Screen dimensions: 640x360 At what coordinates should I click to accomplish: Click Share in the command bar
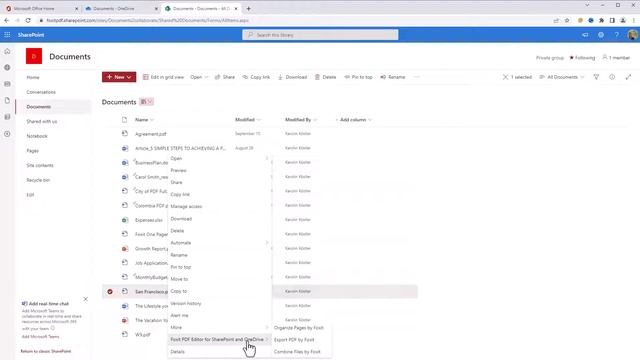[225, 77]
